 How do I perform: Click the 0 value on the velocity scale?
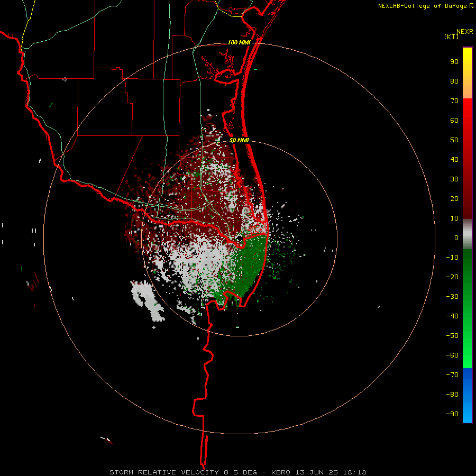pyautogui.click(x=456, y=238)
